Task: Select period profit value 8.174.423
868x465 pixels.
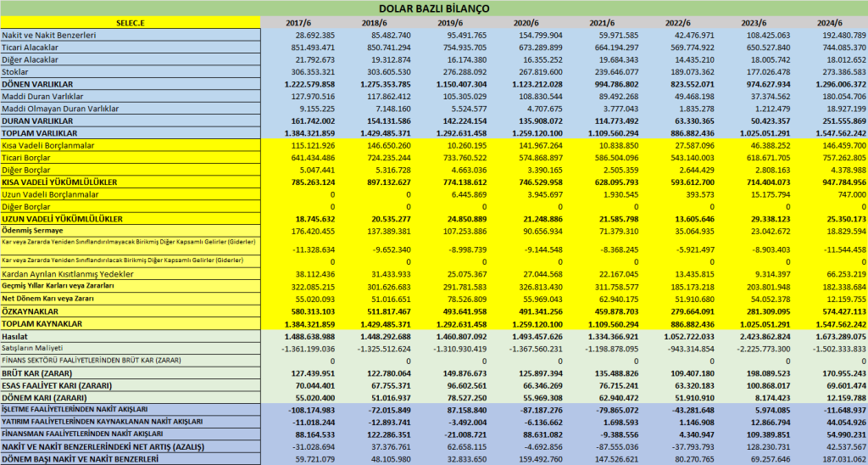Action: (771, 397)
